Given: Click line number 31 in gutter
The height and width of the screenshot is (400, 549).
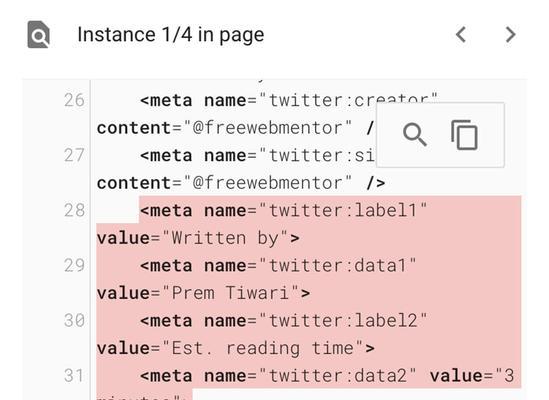Looking at the screenshot, I should coord(74,375).
